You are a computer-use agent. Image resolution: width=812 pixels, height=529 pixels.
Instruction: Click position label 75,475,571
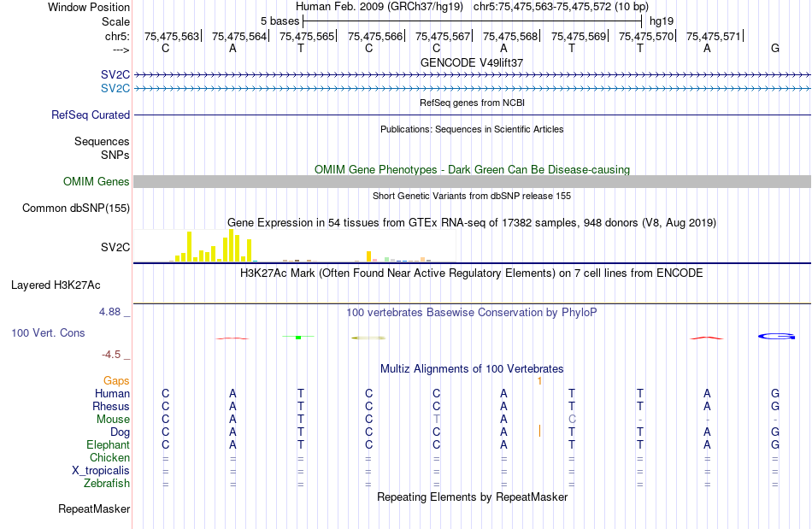click(714, 36)
